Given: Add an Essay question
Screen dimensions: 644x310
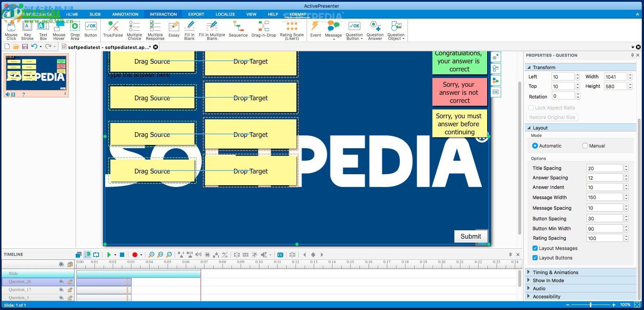Looking at the screenshot, I should click(174, 29).
